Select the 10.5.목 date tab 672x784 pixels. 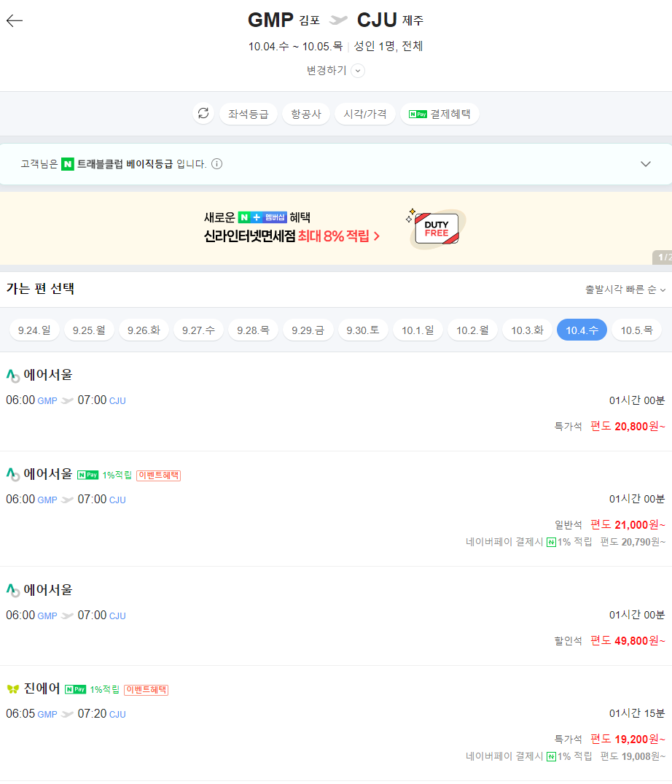(x=636, y=330)
